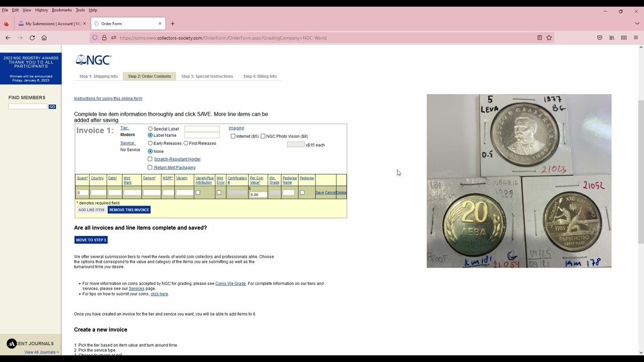This screenshot has height=362, width=644.
Task: Go to Step 4: Billing Info
Action: click(x=260, y=76)
